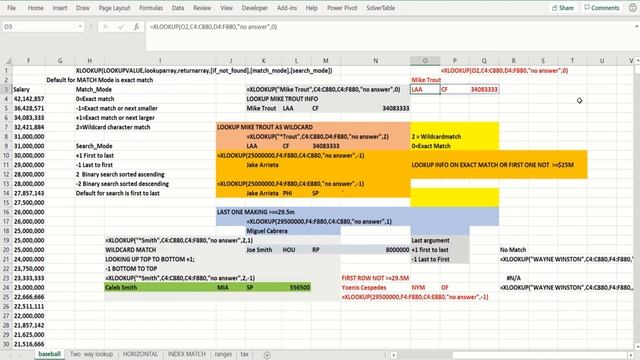Open the Developer ribbon tab
The width and height of the screenshot is (640, 360).
point(255,8)
